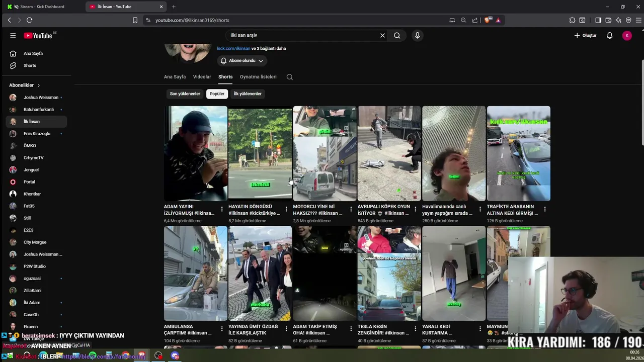Open the Abone olundu subscription dropdown
Screen dimensions: 644x362
242,60
